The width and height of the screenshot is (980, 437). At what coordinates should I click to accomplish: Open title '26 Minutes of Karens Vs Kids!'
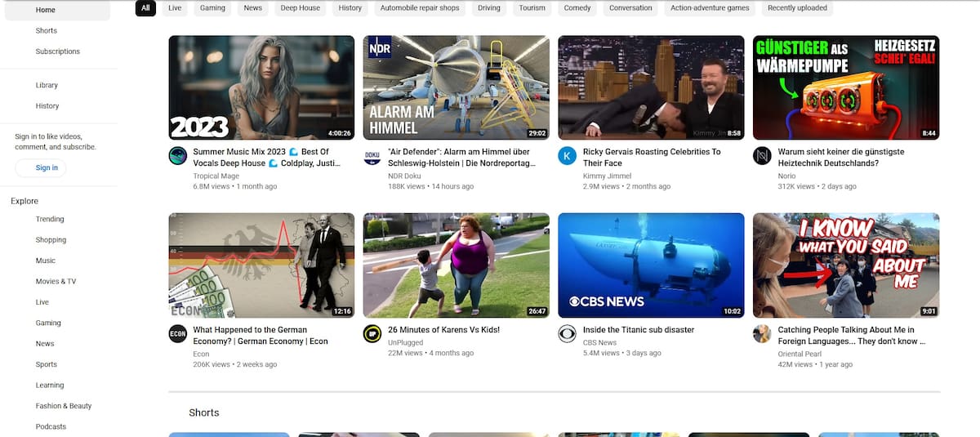pos(443,330)
